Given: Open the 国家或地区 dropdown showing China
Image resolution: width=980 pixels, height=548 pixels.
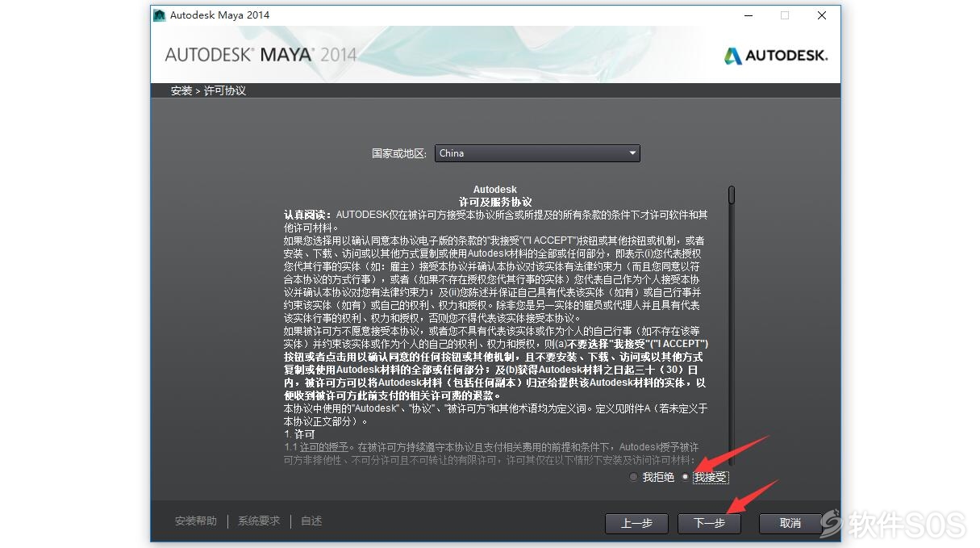Looking at the screenshot, I should point(537,153).
